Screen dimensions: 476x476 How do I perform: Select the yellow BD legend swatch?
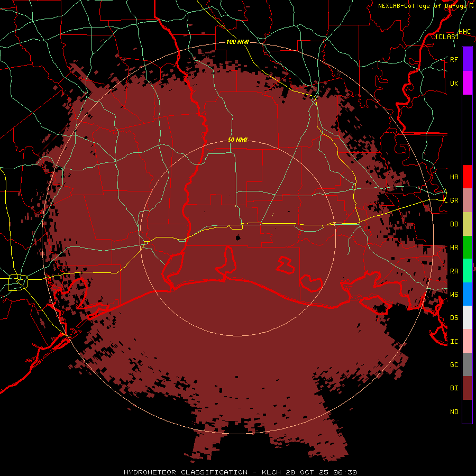tap(467, 224)
